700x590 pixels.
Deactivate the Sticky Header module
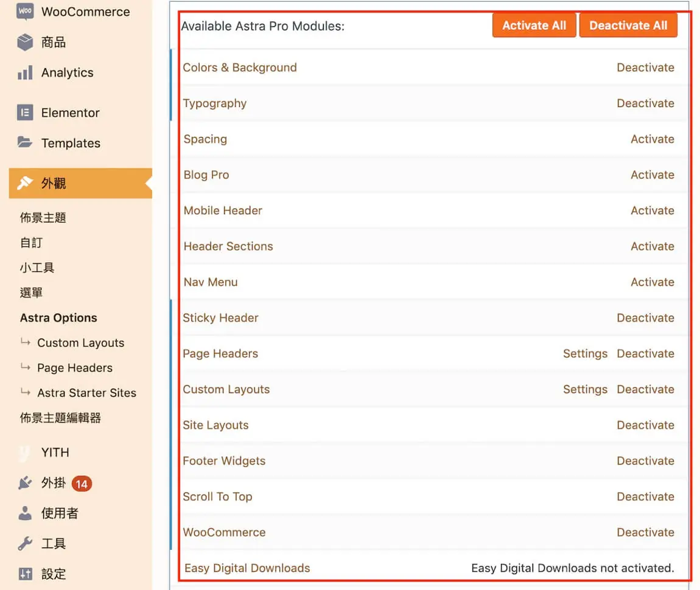tap(645, 318)
